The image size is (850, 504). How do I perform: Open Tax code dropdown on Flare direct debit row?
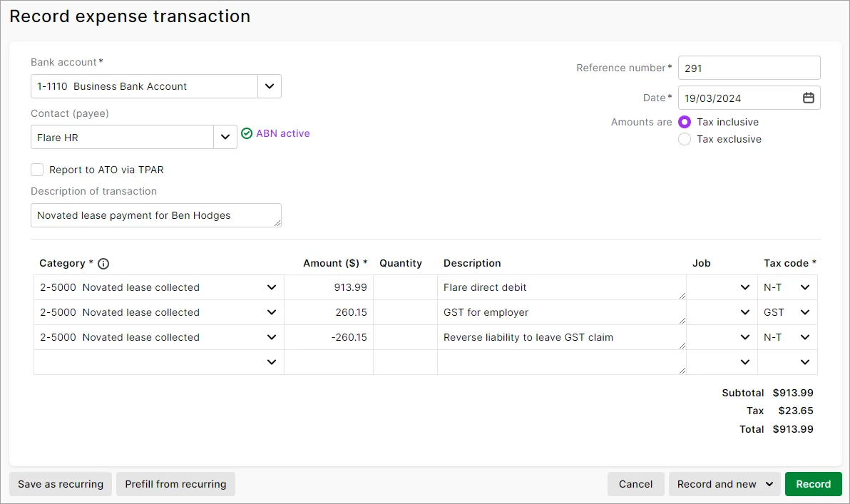[805, 287]
